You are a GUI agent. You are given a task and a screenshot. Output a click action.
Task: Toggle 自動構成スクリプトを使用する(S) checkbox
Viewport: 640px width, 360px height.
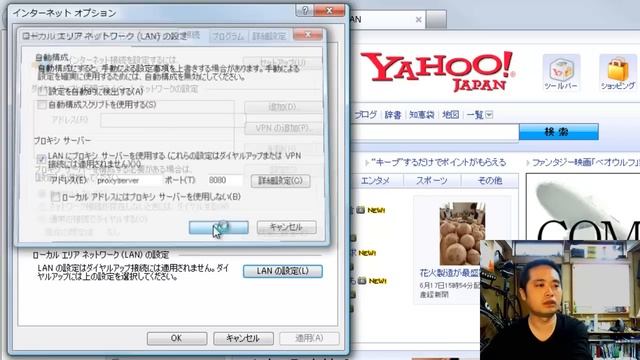click(42, 105)
